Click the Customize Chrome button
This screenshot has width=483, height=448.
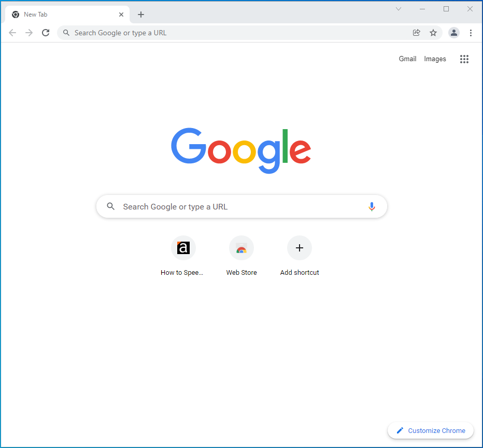point(431,430)
